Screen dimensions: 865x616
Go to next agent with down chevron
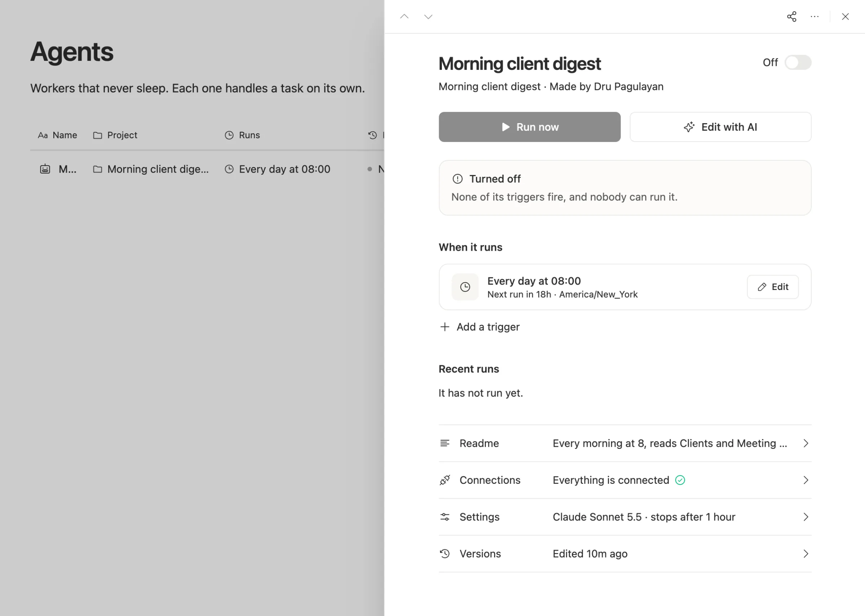428,16
